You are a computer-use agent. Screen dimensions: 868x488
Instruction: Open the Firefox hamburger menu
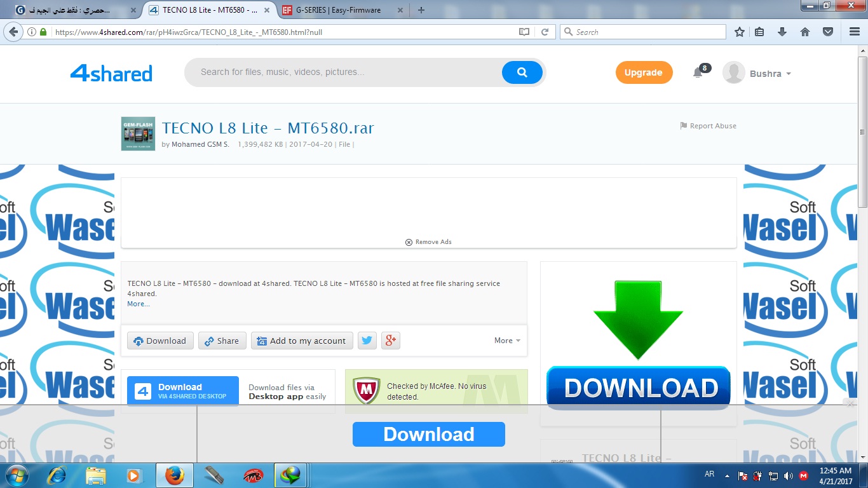coord(855,32)
